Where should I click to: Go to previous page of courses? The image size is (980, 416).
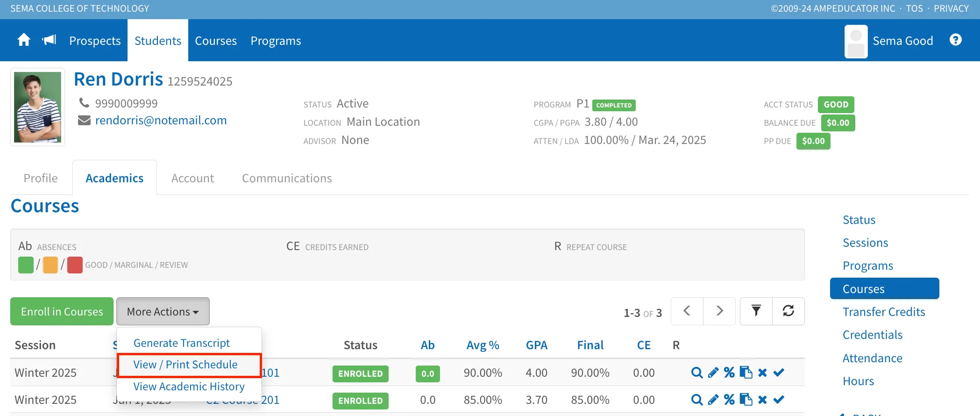click(x=687, y=311)
